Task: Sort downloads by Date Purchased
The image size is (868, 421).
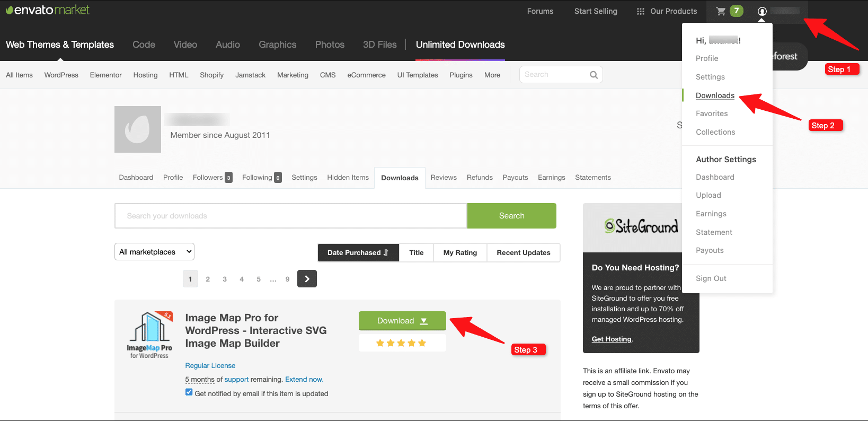Action: click(x=358, y=252)
